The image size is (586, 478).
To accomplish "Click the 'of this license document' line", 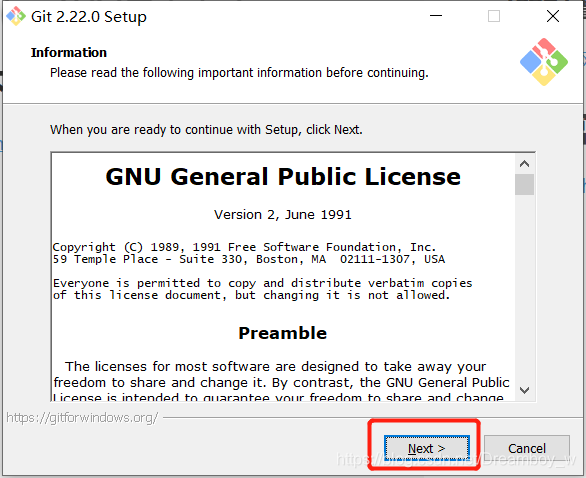I will tap(251, 295).
